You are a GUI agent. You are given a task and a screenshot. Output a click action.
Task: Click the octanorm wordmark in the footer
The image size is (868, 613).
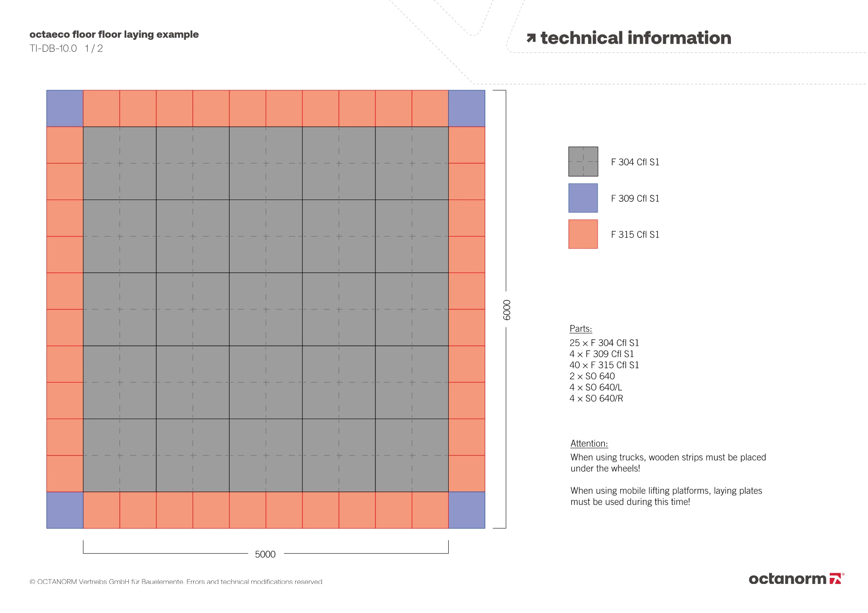(787, 579)
